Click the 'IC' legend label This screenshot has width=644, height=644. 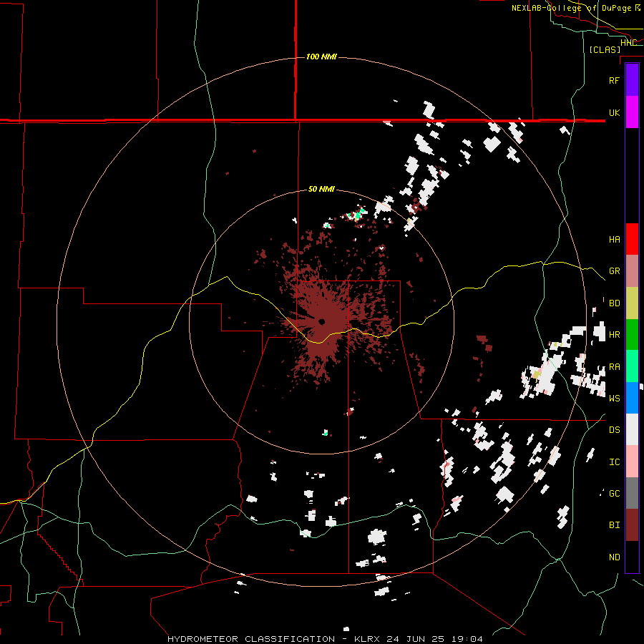[x=614, y=462]
